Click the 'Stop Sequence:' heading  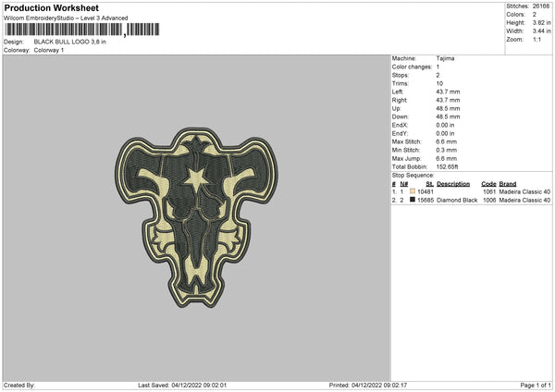tap(413, 175)
